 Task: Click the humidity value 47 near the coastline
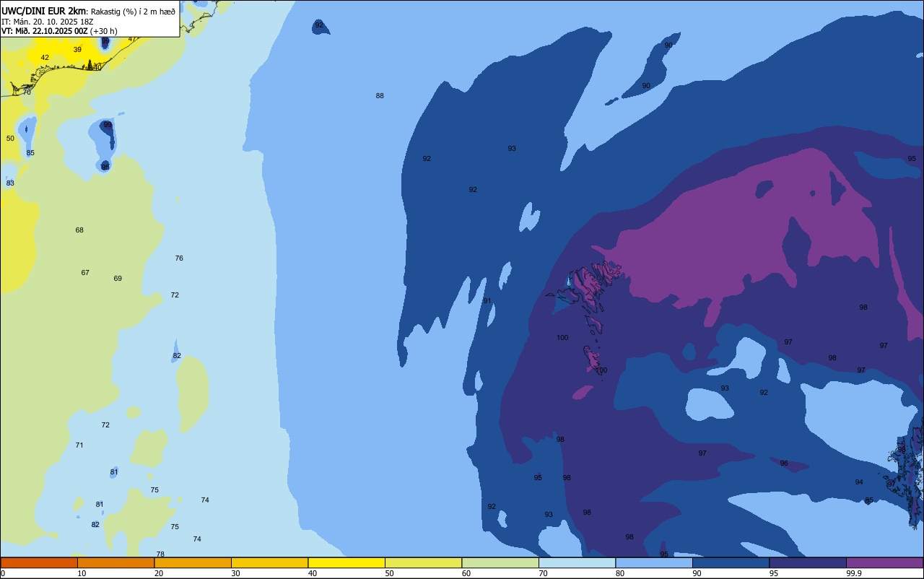(x=131, y=39)
